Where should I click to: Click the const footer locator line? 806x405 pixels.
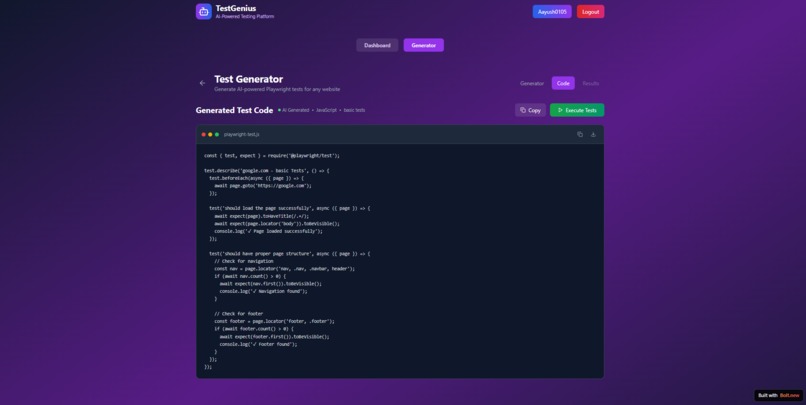pos(274,321)
